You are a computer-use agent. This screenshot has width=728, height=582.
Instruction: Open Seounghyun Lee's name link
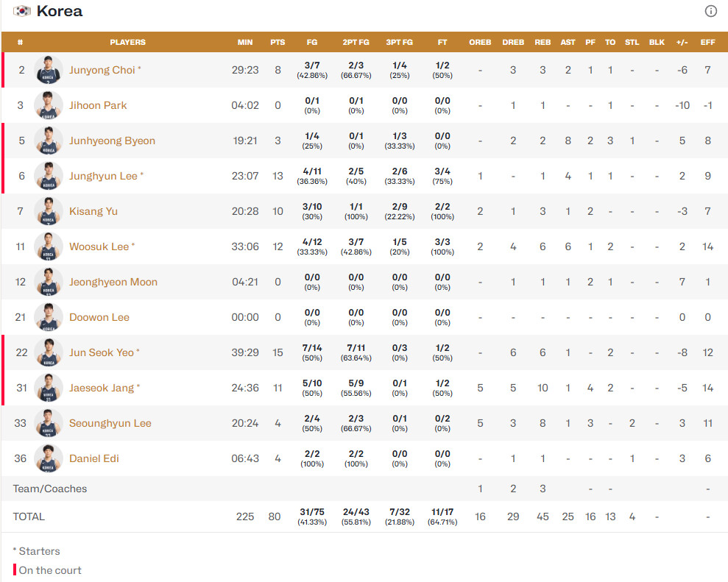click(110, 423)
